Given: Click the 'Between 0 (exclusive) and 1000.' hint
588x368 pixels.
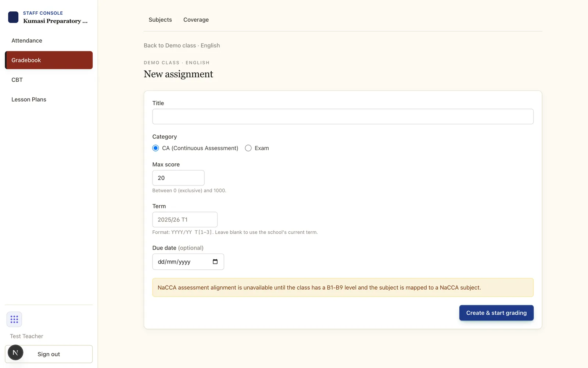Looking at the screenshot, I should tap(189, 191).
